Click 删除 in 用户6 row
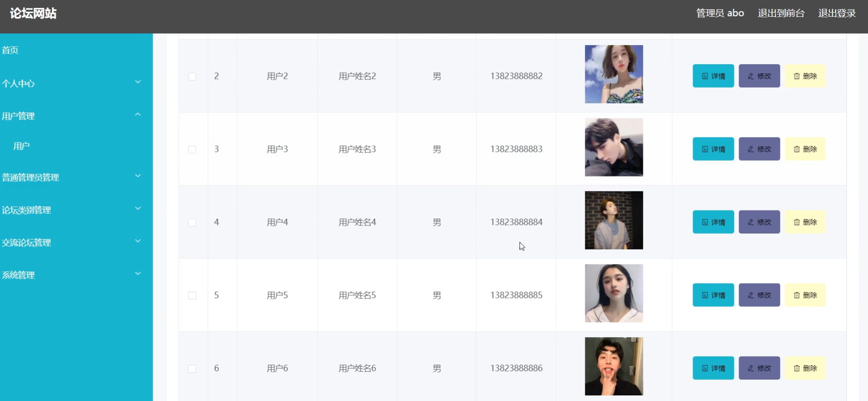The height and width of the screenshot is (401, 868). (x=805, y=368)
